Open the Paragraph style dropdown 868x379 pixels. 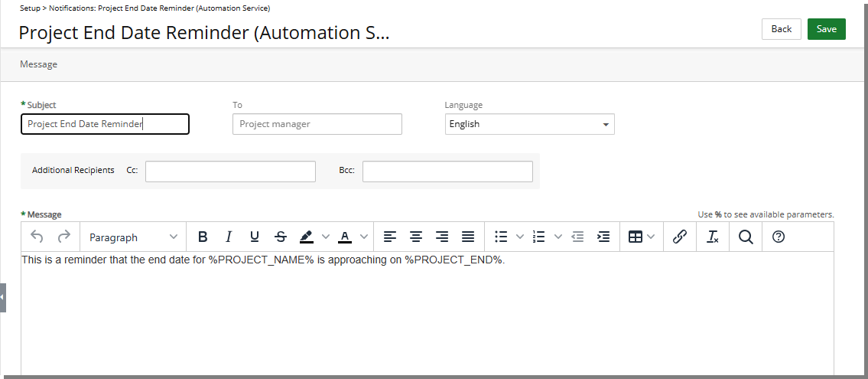[133, 237]
